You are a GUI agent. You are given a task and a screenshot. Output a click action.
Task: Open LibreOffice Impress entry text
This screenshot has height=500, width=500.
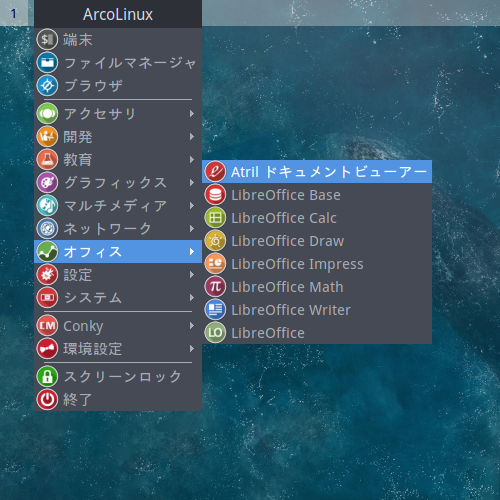point(297,265)
